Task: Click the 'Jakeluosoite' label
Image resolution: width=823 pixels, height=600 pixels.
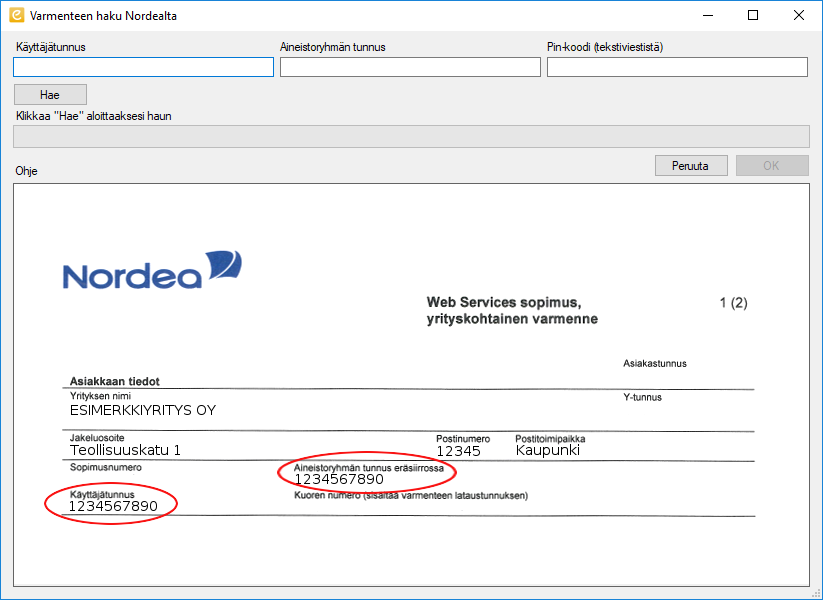Action: click(97, 438)
